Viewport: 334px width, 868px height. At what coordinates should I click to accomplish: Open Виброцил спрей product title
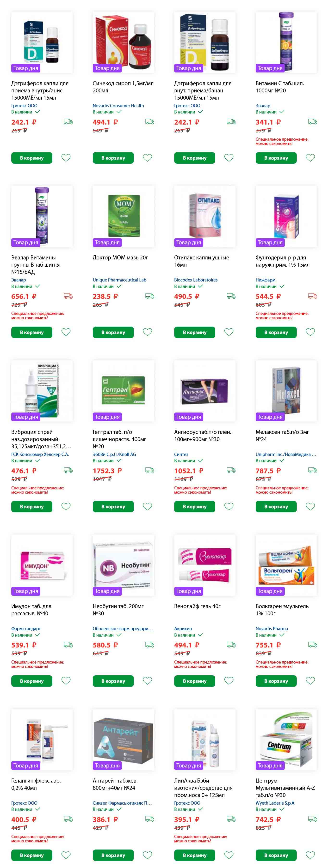[42, 439]
